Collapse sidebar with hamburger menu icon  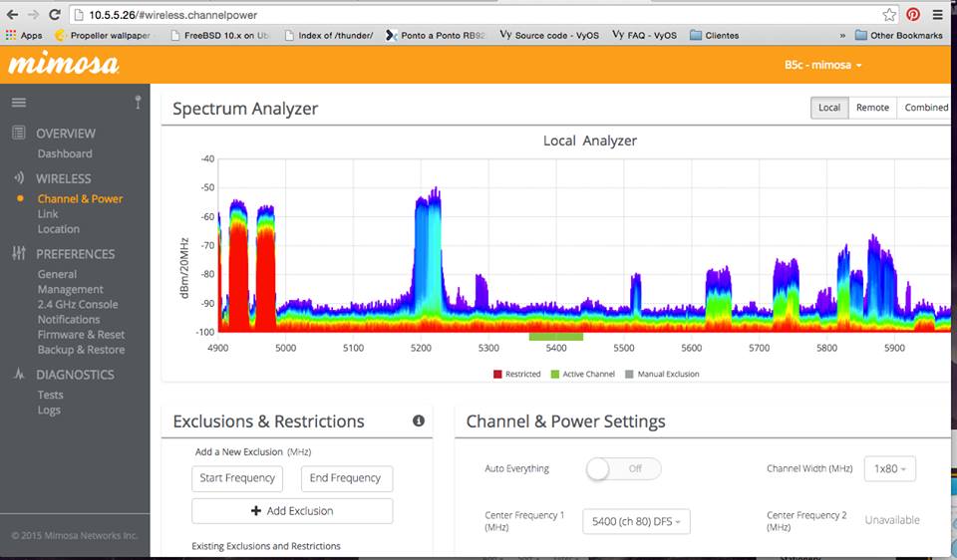coord(19,103)
